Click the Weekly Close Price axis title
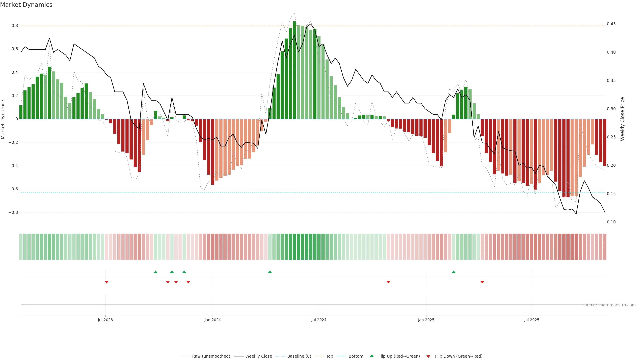 pyautogui.click(x=622, y=119)
